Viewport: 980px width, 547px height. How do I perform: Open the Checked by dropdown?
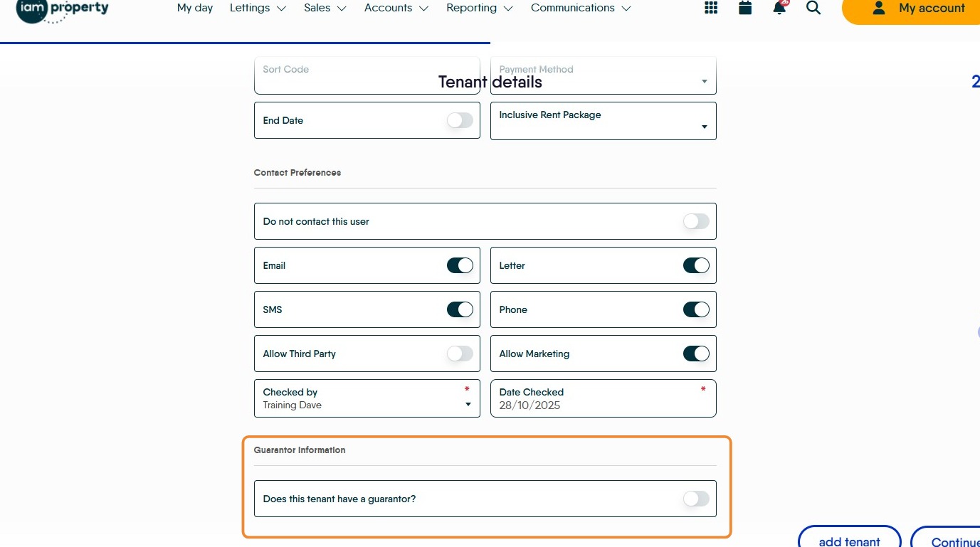(x=367, y=398)
